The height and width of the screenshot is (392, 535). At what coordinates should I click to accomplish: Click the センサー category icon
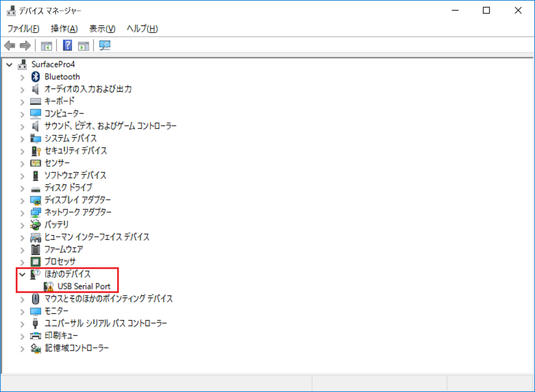(36, 163)
